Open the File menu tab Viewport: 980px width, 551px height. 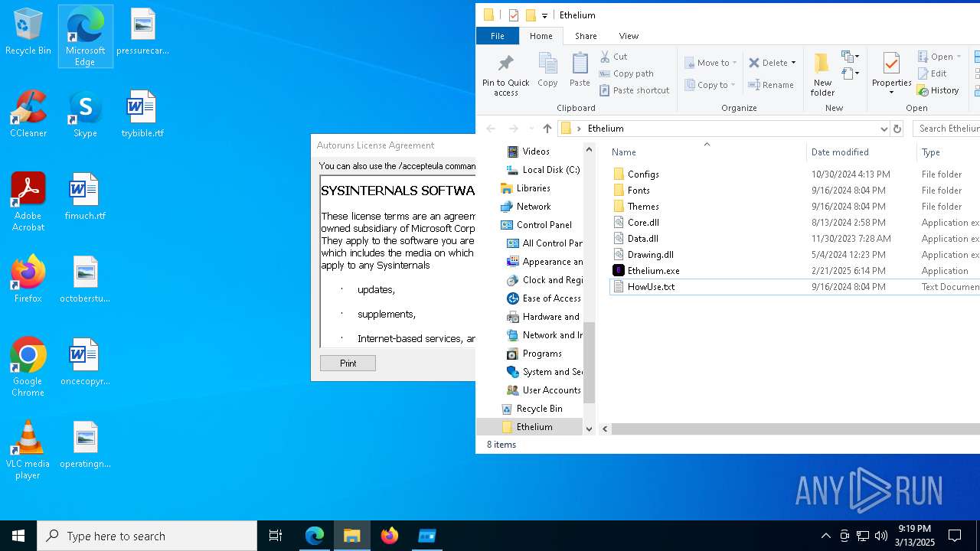pyautogui.click(x=498, y=36)
